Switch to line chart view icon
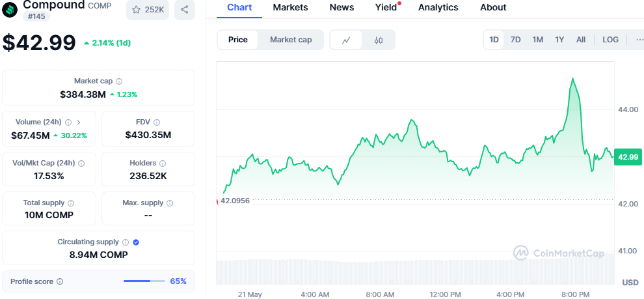Image resolution: width=644 pixels, height=299 pixels. point(346,40)
